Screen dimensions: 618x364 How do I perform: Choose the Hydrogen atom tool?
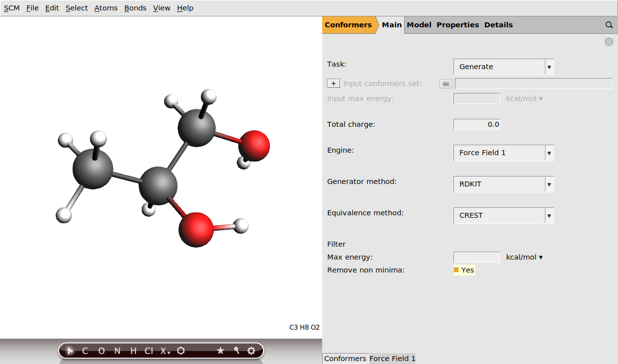point(133,351)
